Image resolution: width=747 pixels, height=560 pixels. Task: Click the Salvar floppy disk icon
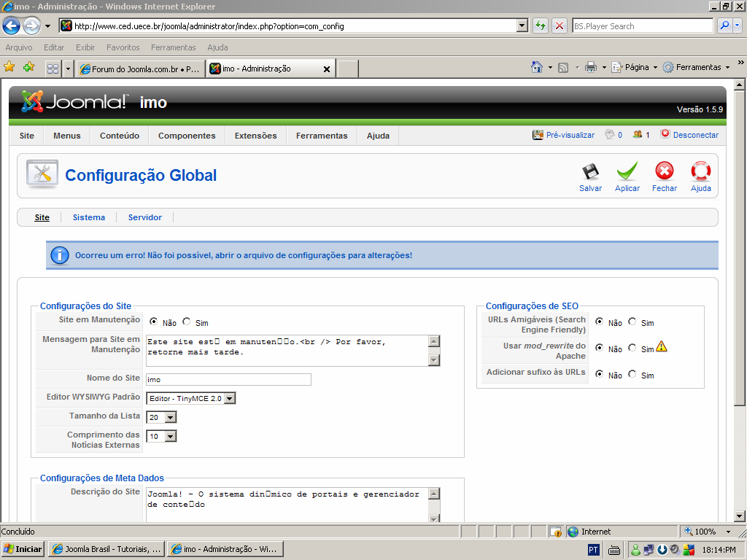590,172
